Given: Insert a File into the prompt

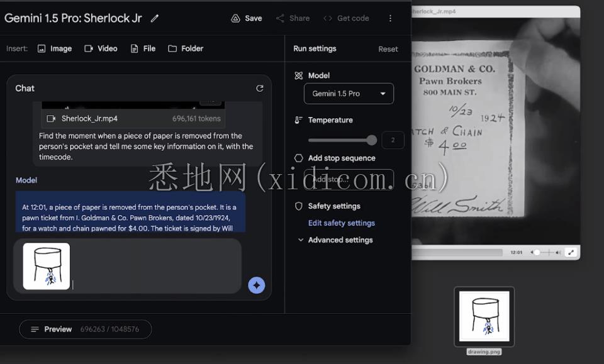Looking at the screenshot, I should point(143,48).
